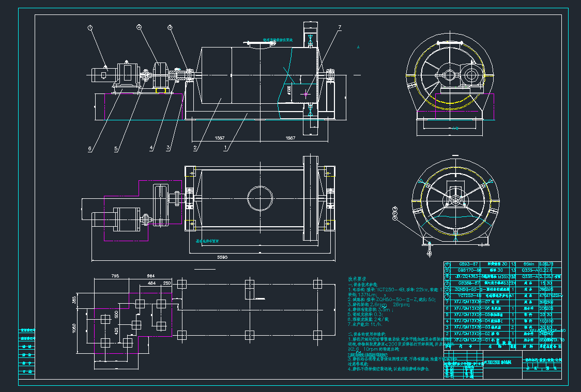The height and width of the screenshot is (392, 581).
Task: Click leader label 1 below the mill frame
Action: [x=225, y=147]
